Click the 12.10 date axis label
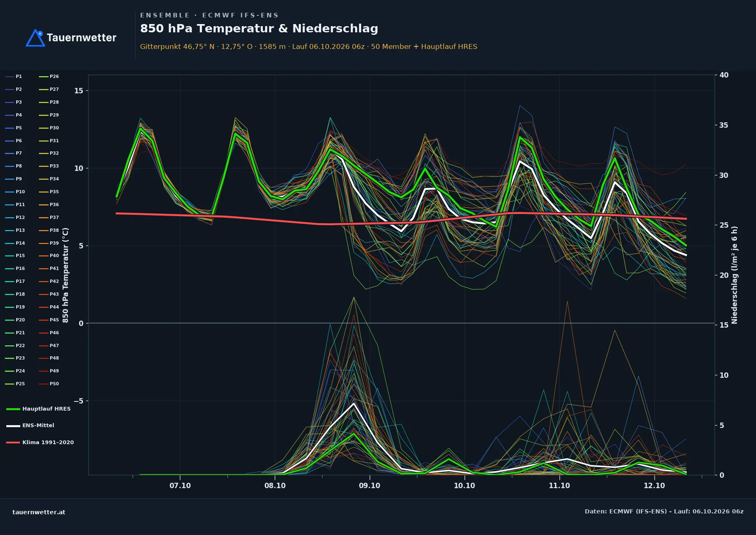Image resolution: width=756 pixels, height=535 pixels. point(654,486)
